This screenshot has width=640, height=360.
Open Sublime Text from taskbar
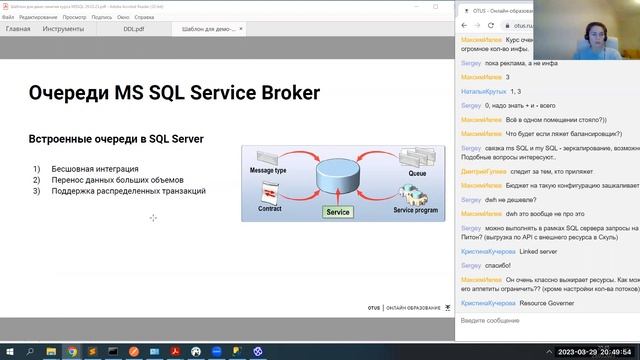[93, 351]
